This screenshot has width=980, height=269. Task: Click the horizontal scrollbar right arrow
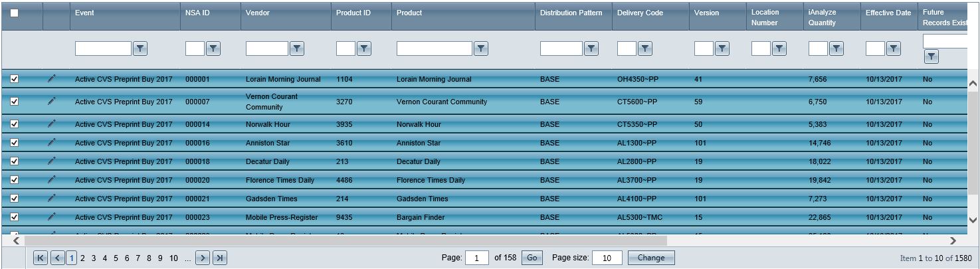[953, 240]
